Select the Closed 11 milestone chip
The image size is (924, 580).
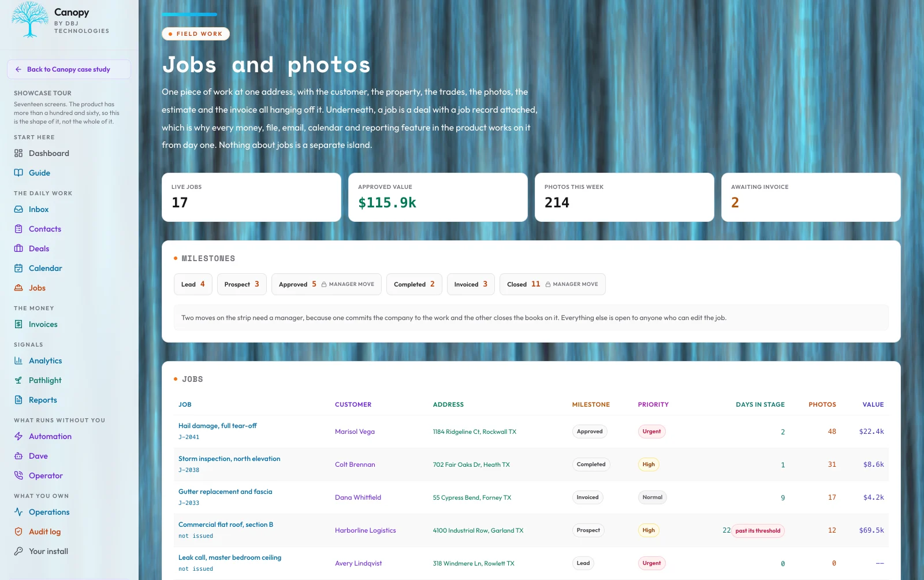click(552, 284)
